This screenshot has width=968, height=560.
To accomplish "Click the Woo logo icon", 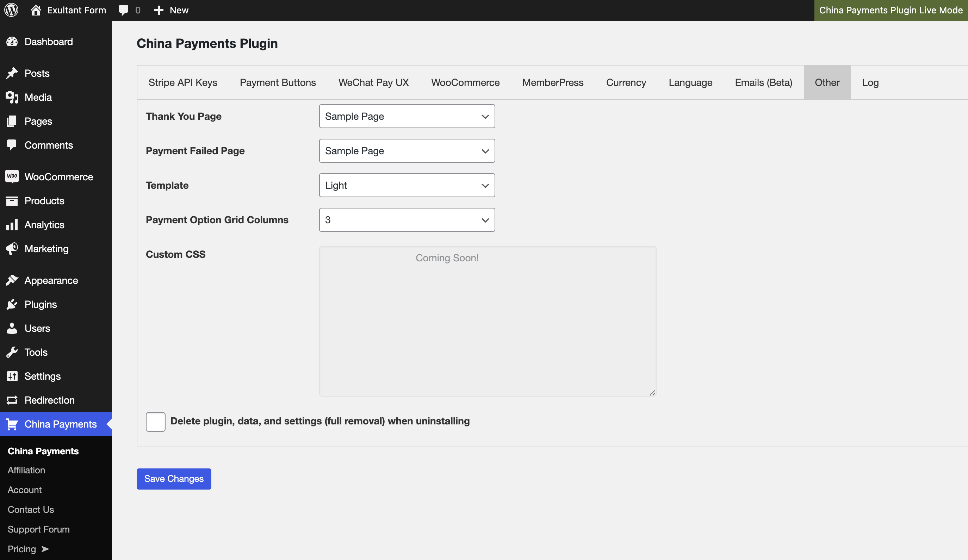I will pyautogui.click(x=12, y=176).
